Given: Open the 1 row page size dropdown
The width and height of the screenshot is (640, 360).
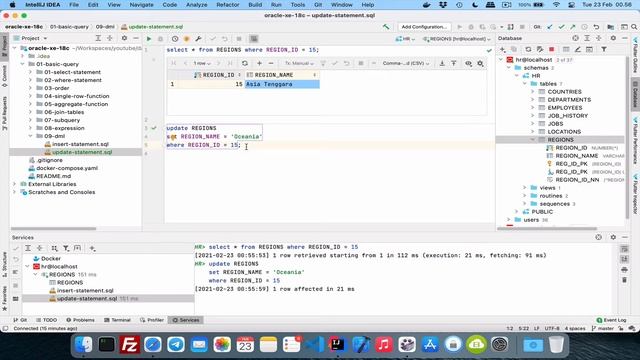Looking at the screenshot, I should point(202,63).
